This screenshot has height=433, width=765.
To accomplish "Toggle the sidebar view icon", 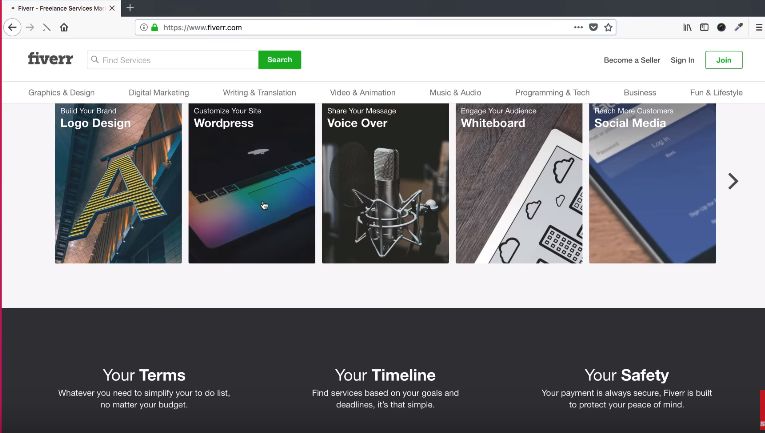I will pos(704,27).
